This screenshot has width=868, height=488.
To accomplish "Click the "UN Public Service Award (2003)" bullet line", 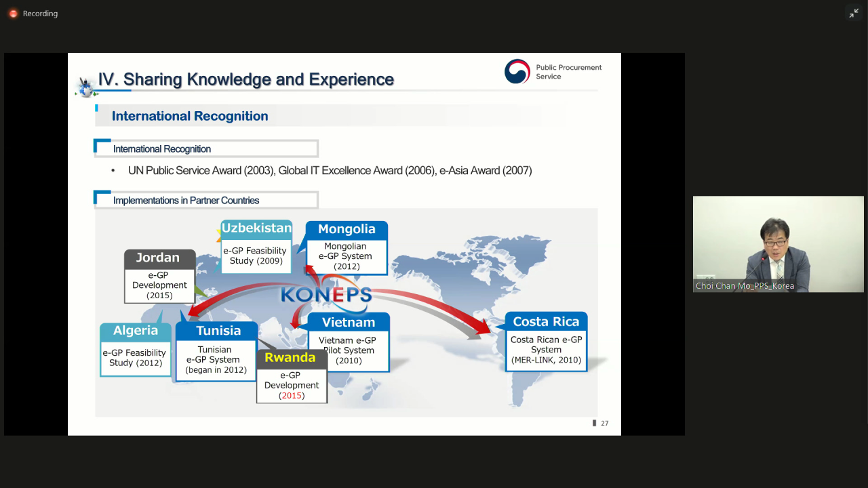I will [x=330, y=171].
